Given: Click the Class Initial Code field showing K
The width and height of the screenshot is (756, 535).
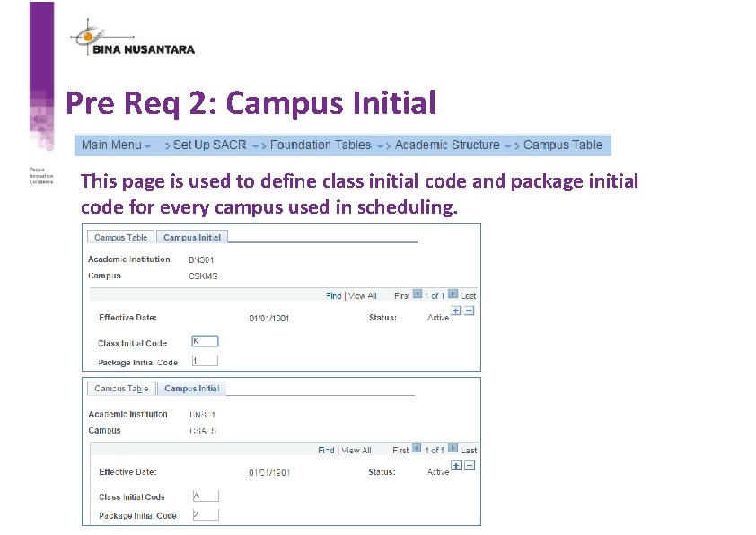Looking at the screenshot, I should point(203,341).
